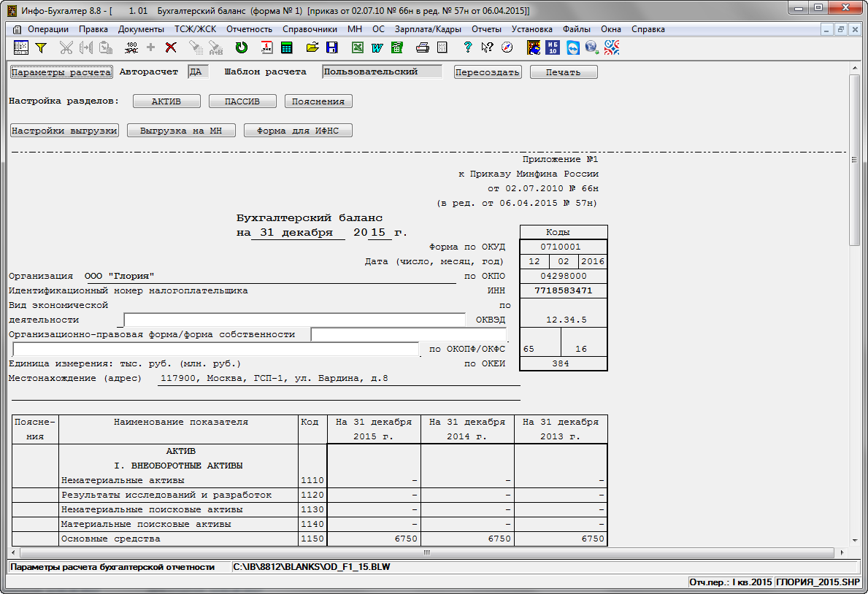Click the Параметры расчета button
Screen dimensions: 868x594
[61, 72]
